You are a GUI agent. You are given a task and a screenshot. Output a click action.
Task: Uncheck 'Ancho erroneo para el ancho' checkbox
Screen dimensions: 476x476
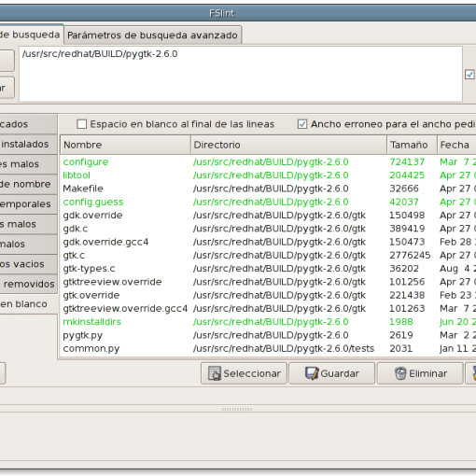(x=302, y=124)
